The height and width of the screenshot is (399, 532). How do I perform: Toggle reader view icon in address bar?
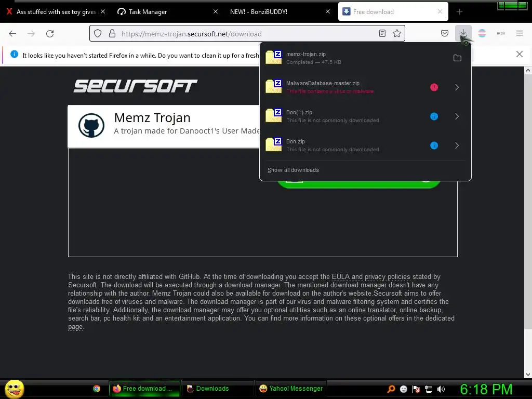(x=382, y=33)
